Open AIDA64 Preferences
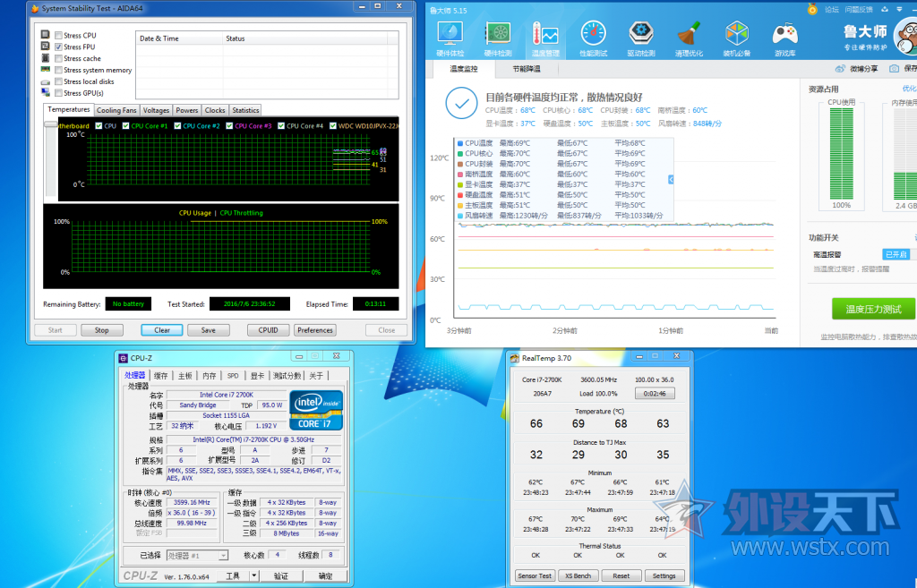Screen dimensions: 917x588 (315, 330)
